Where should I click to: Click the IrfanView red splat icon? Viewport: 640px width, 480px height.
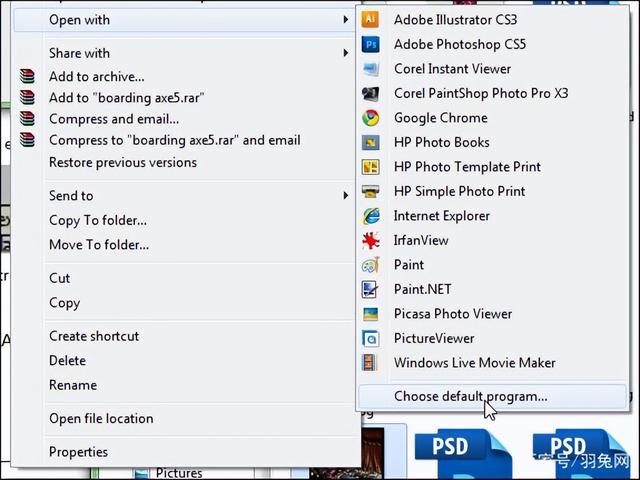[x=370, y=240]
